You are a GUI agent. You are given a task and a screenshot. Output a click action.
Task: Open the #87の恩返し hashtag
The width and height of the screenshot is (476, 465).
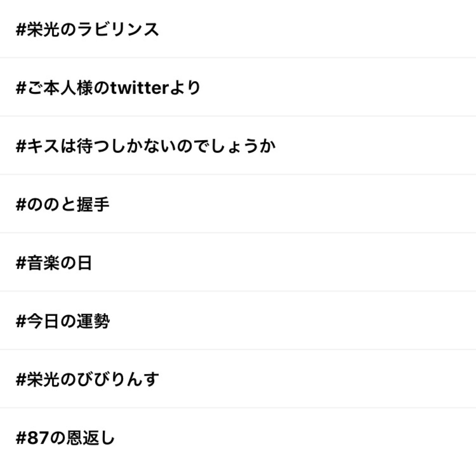point(65,438)
